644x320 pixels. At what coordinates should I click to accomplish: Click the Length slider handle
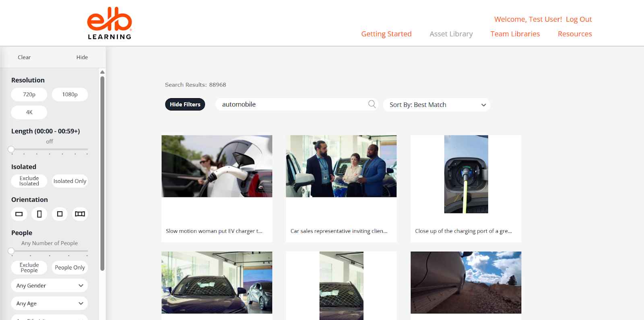[11, 150]
